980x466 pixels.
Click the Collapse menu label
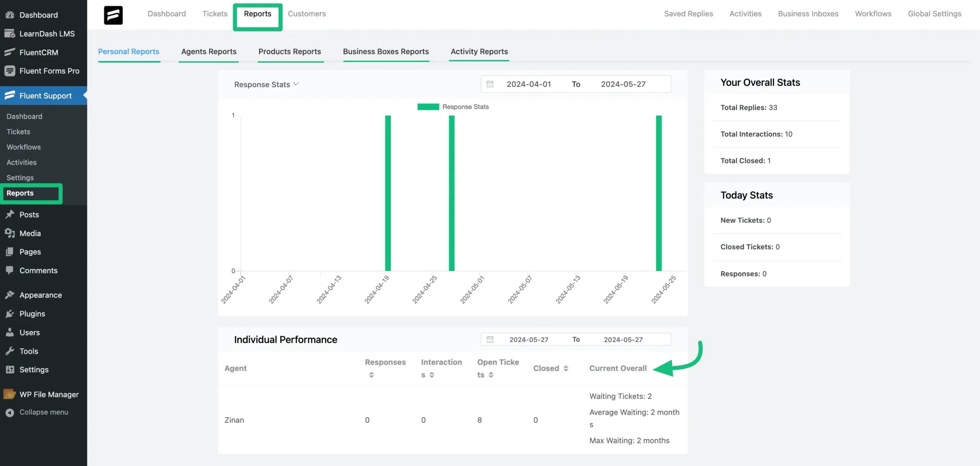pyautogui.click(x=44, y=412)
